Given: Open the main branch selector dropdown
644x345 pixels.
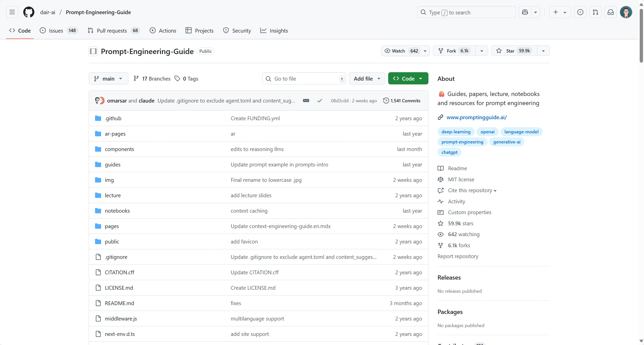Looking at the screenshot, I should pos(108,79).
